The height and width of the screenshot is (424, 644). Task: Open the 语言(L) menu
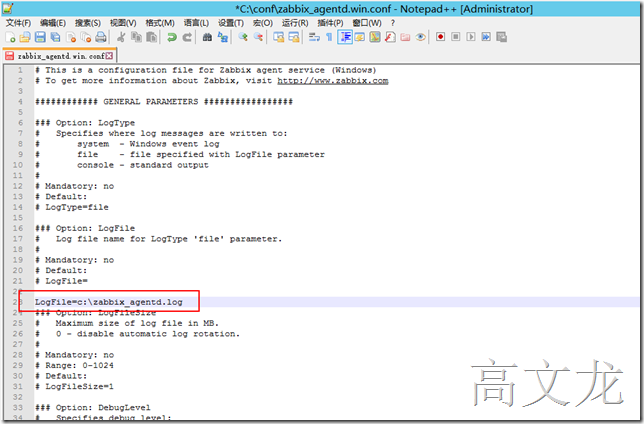(x=196, y=23)
